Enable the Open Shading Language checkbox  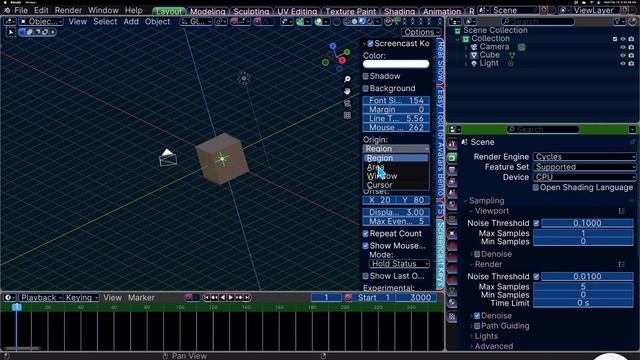pyautogui.click(x=536, y=187)
